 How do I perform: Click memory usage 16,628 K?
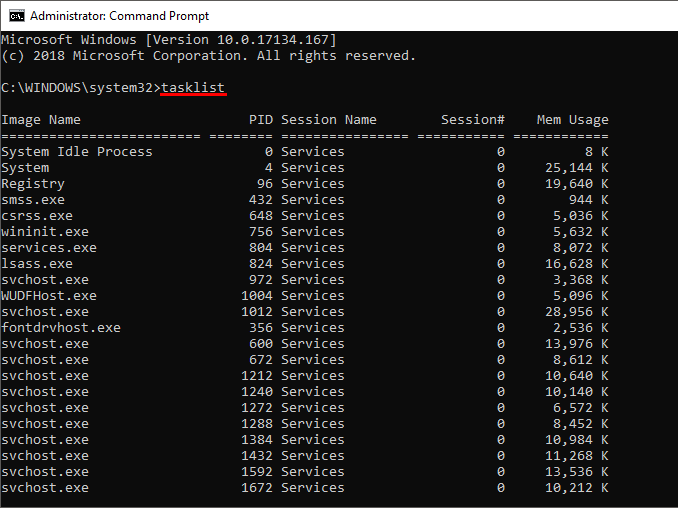[577, 264]
